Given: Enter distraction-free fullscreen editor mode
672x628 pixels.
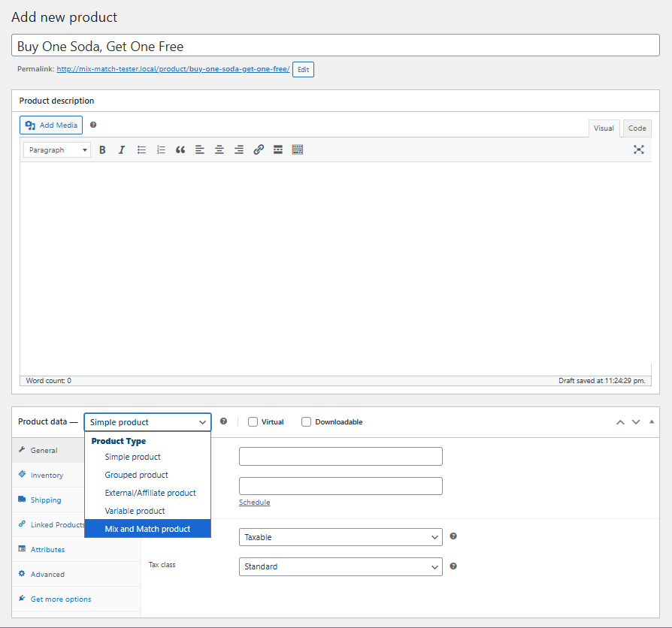Looking at the screenshot, I should [639, 149].
